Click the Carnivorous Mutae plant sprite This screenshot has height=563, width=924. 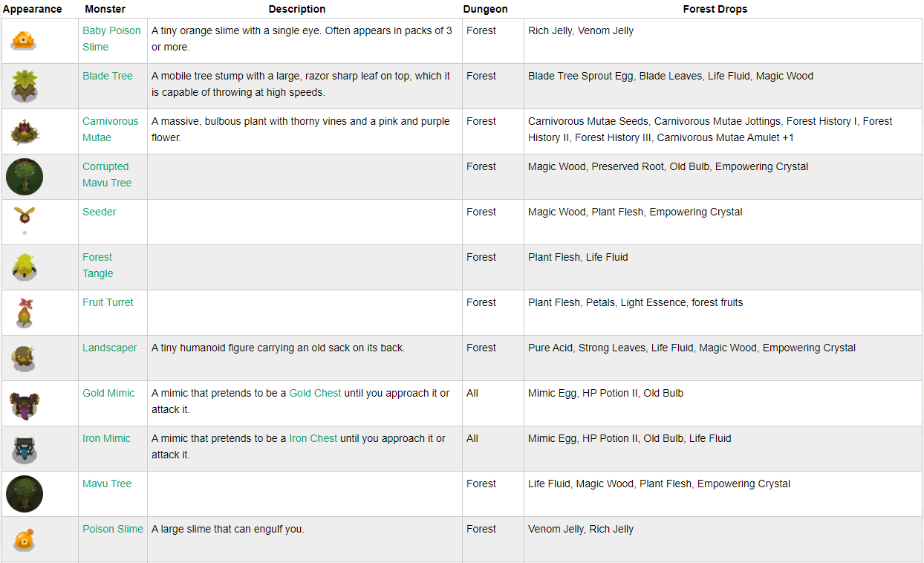(25, 131)
